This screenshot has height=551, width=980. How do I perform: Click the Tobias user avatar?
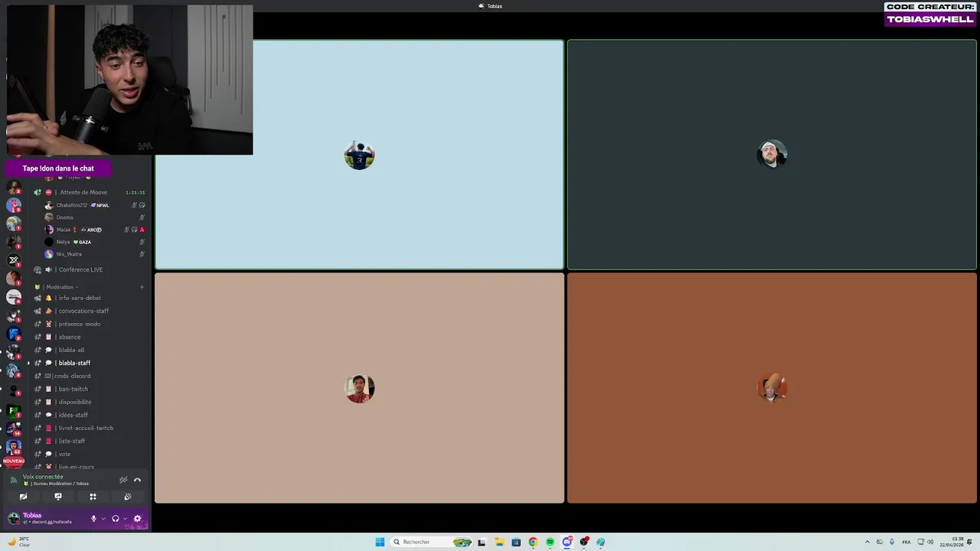(13, 518)
